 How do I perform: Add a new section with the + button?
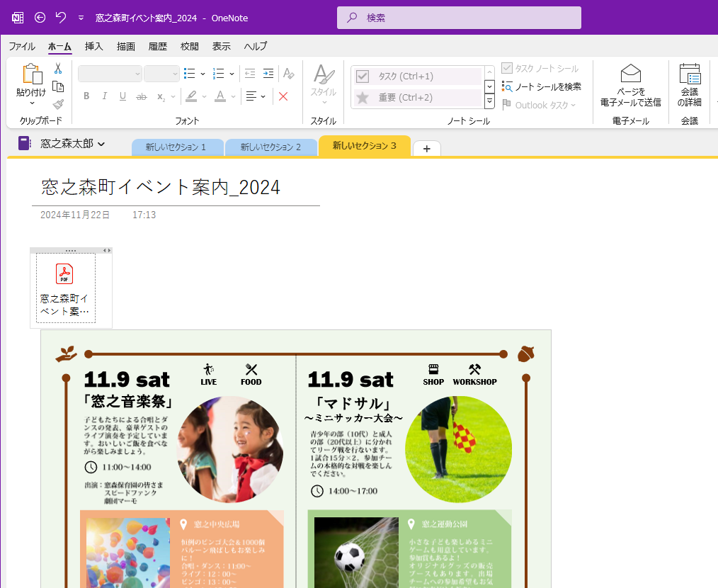[426, 148]
